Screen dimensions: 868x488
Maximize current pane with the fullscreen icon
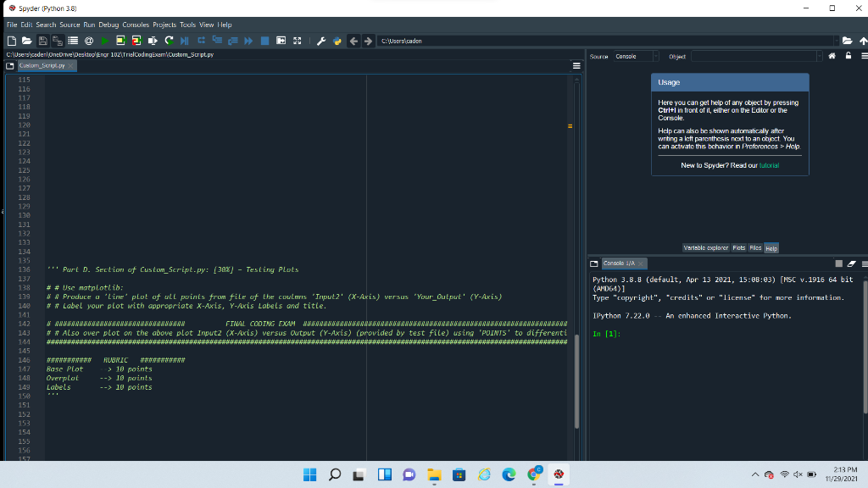pyautogui.click(x=298, y=41)
